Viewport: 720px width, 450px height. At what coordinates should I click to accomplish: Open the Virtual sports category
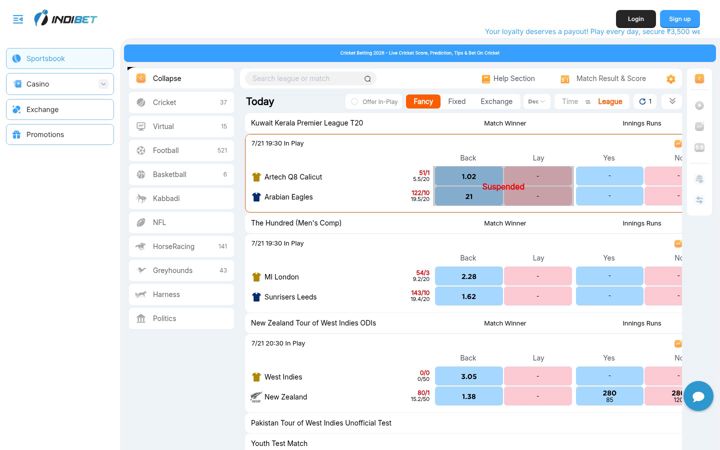(181, 126)
